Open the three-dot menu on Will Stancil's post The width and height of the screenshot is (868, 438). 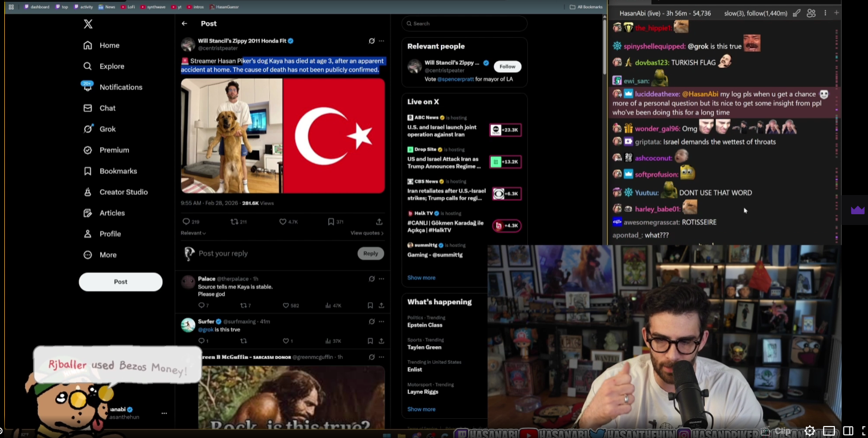click(382, 41)
